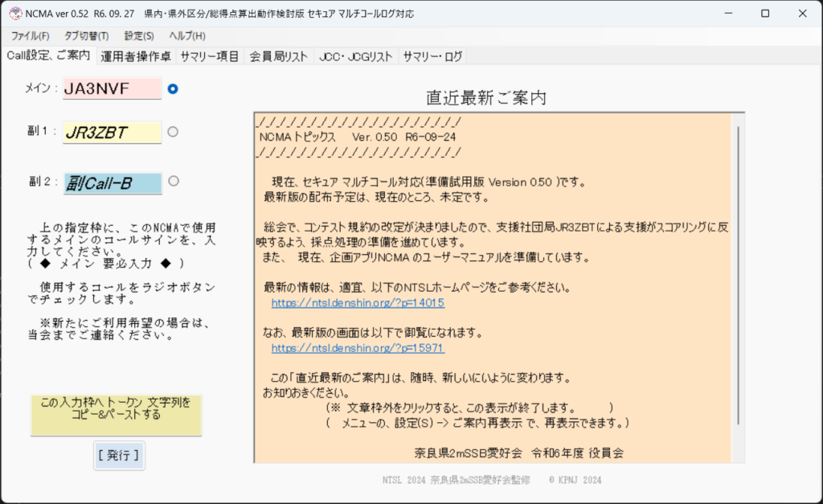The width and height of the screenshot is (823, 504).
Task: Select the 副2 callsign radio button
Action: [173, 181]
